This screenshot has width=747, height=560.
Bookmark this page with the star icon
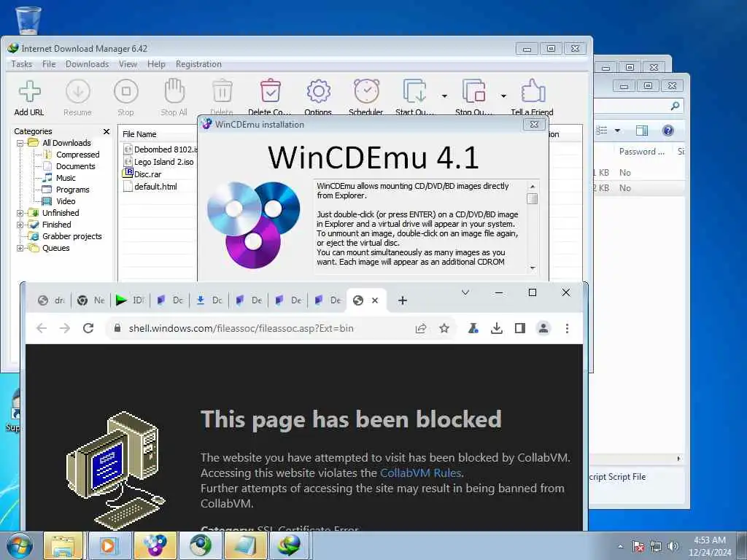point(444,328)
